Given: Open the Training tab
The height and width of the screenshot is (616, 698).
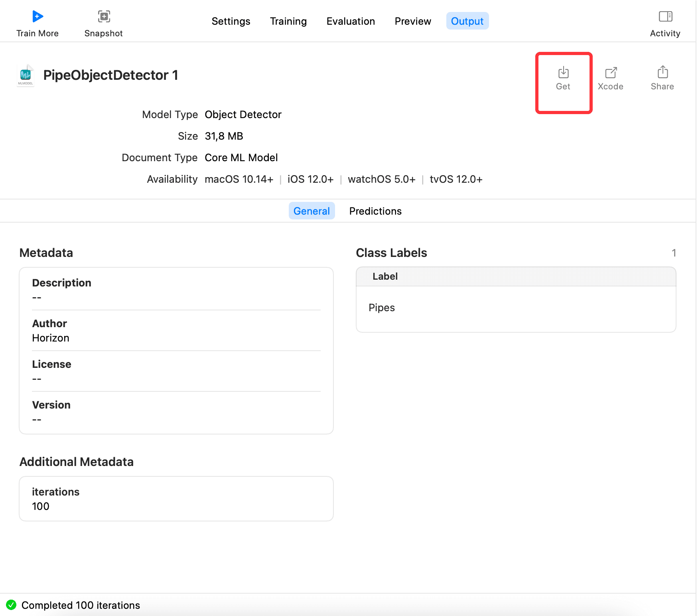Looking at the screenshot, I should (288, 21).
